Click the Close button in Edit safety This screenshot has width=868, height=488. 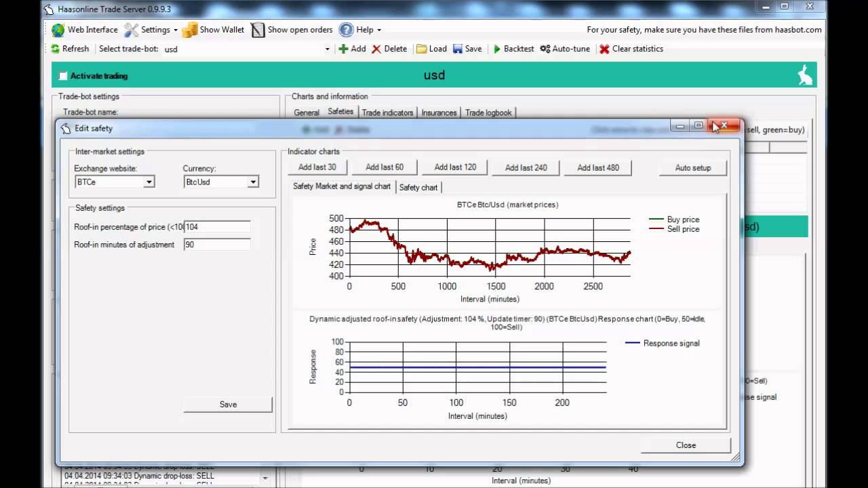pyautogui.click(x=686, y=445)
